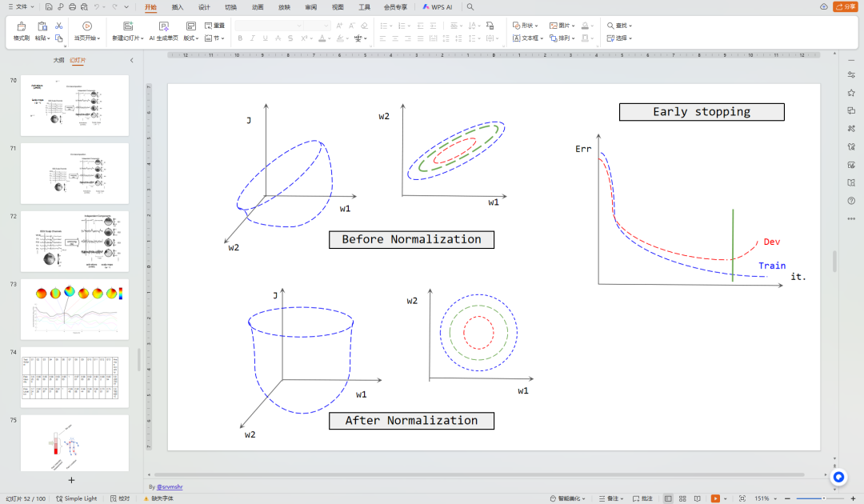Image resolution: width=864 pixels, height=504 pixels.
Task: Toggle the 备注 (Notes) pane in status bar
Action: click(611, 498)
